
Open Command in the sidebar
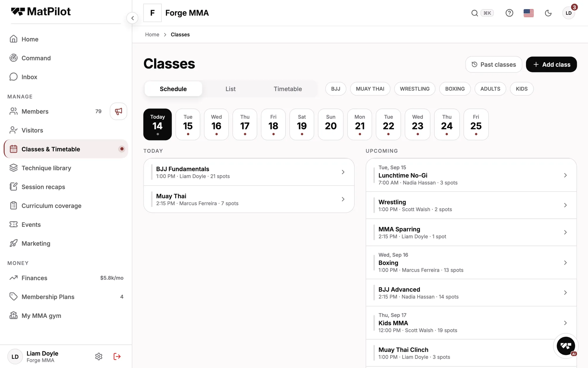pos(66,58)
